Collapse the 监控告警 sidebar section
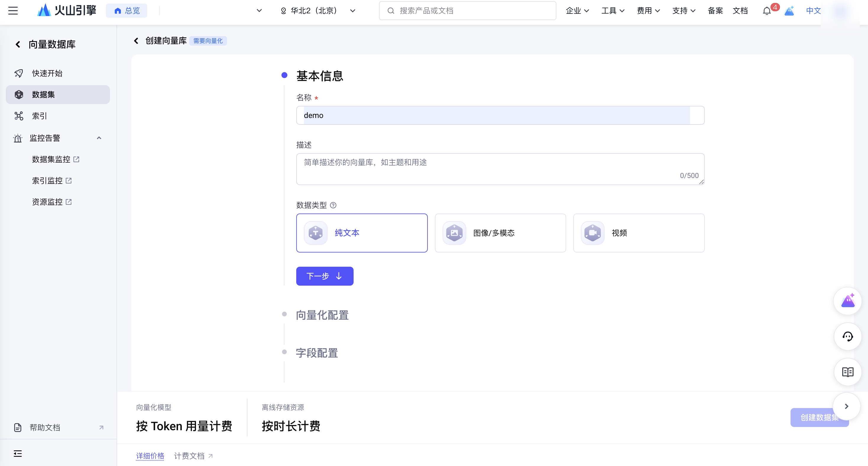This screenshot has width=868, height=466. point(99,138)
